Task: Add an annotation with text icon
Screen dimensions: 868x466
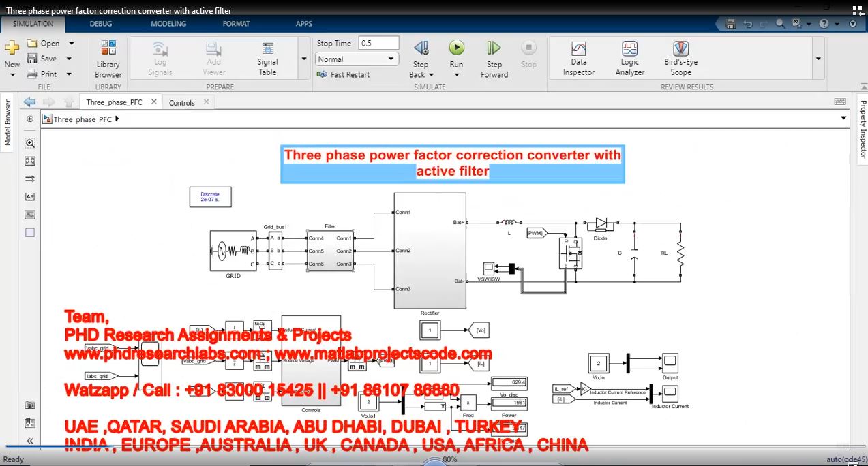Action: tap(29, 196)
